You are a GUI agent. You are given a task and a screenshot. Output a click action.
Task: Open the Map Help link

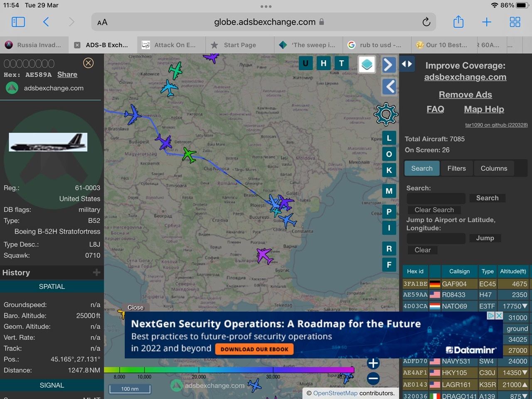(484, 109)
